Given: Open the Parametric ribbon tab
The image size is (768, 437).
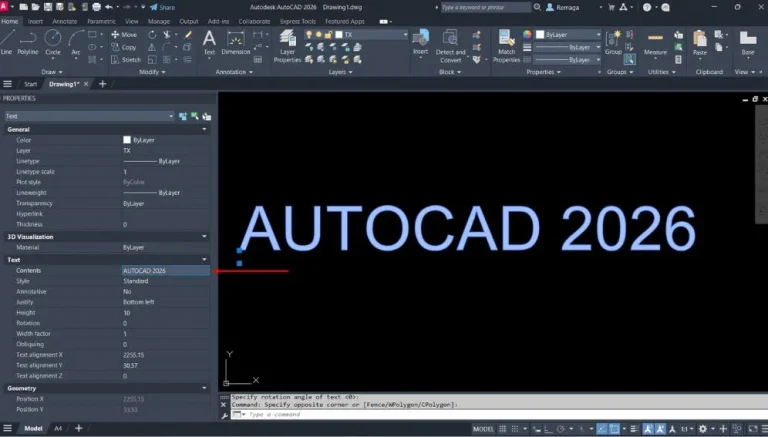Looking at the screenshot, I should 101,22.
